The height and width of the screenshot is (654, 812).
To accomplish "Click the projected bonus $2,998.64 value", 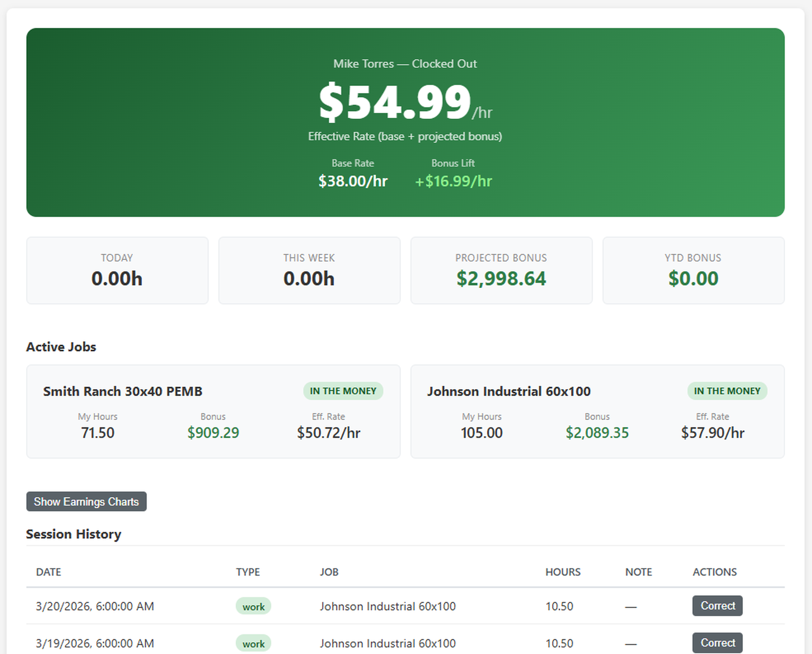I will (501, 278).
